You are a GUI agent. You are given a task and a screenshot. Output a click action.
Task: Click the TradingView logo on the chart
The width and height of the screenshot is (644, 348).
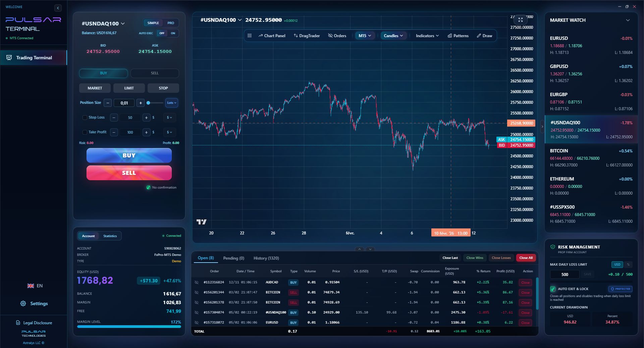pos(201,221)
